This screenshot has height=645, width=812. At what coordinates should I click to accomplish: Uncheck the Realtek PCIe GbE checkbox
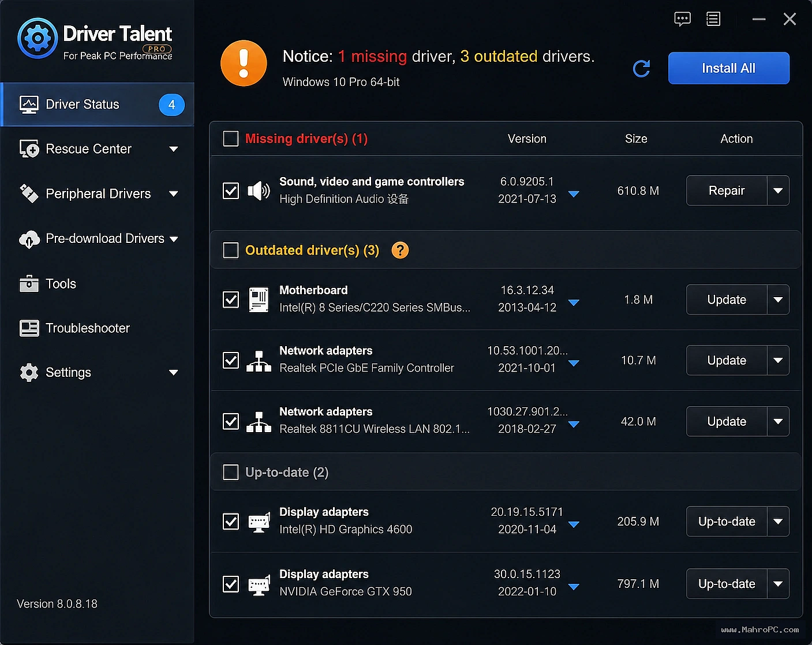[231, 361]
